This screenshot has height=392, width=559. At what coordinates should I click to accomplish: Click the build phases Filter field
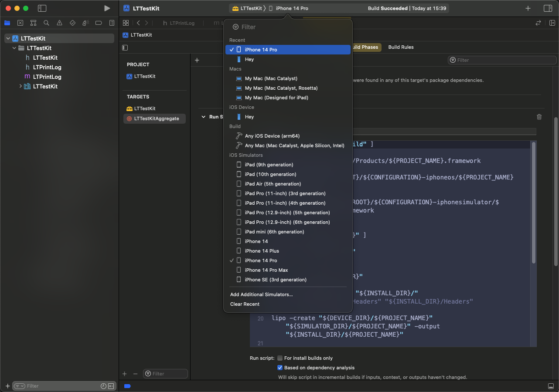click(x=502, y=60)
